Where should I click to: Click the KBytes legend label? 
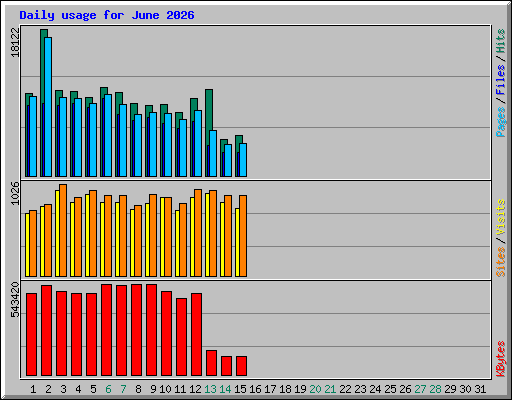point(501,359)
